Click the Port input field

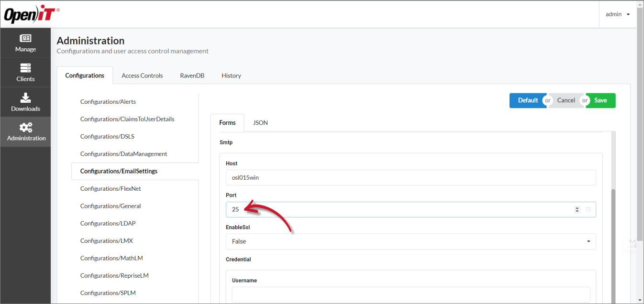pos(411,209)
